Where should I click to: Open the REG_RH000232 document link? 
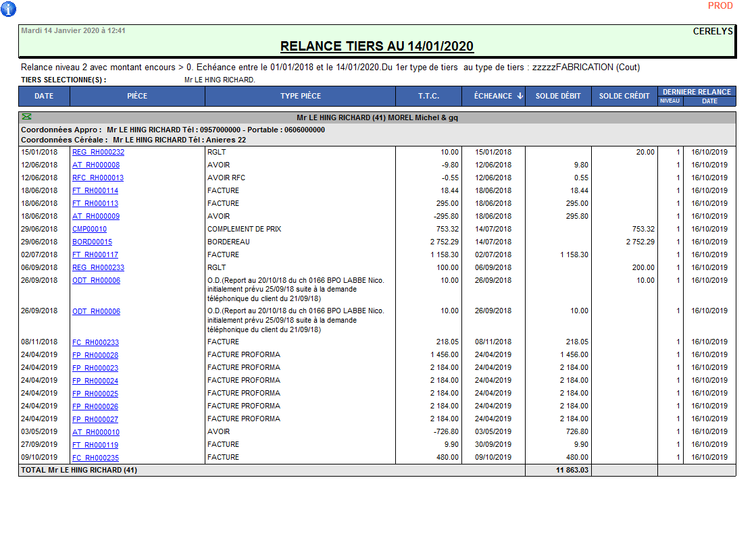point(98,153)
